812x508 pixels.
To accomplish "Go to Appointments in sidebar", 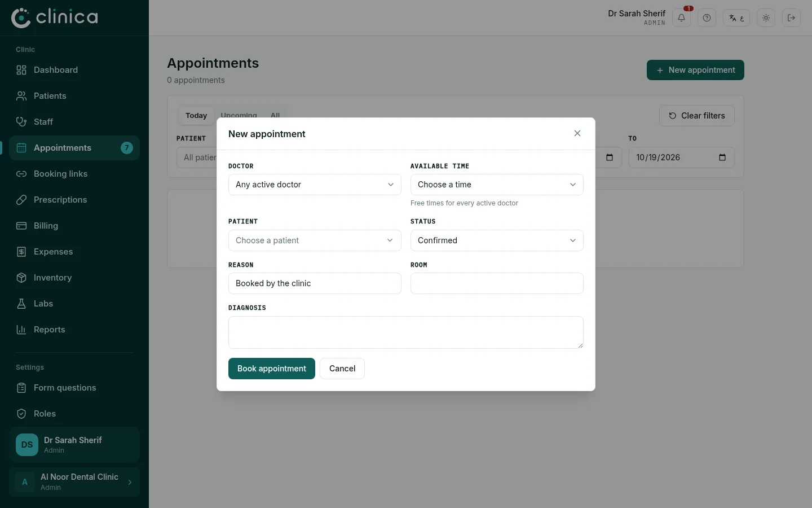I will coord(74,148).
